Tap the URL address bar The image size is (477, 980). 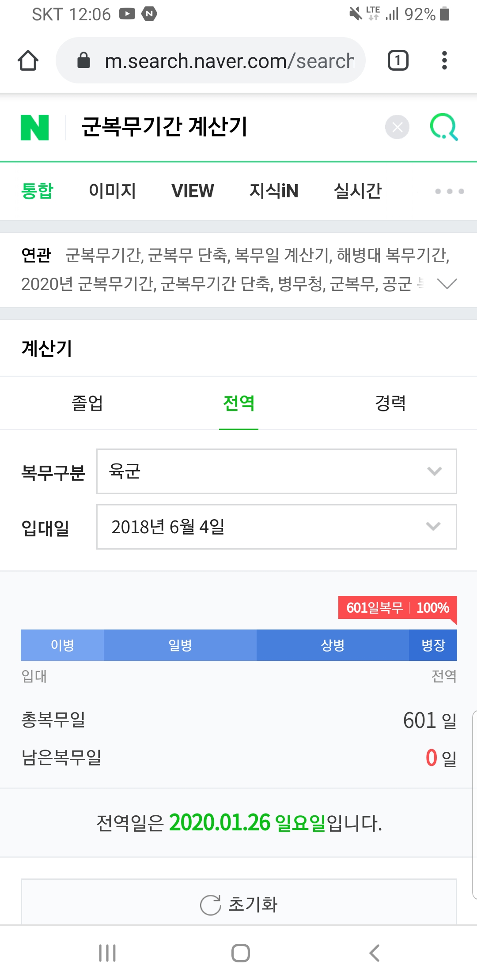[211, 60]
